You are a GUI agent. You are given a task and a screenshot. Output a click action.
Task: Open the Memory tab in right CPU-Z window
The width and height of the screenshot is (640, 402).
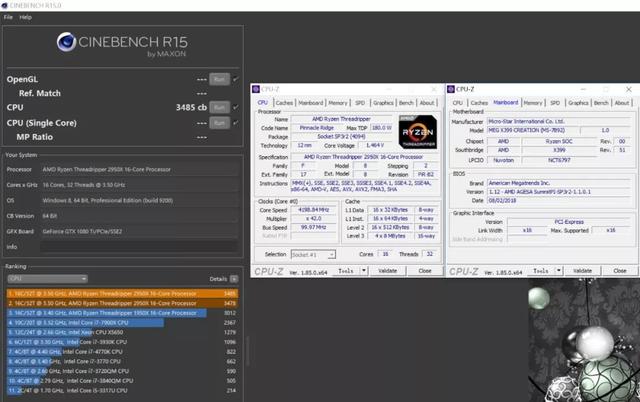(x=533, y=103)
